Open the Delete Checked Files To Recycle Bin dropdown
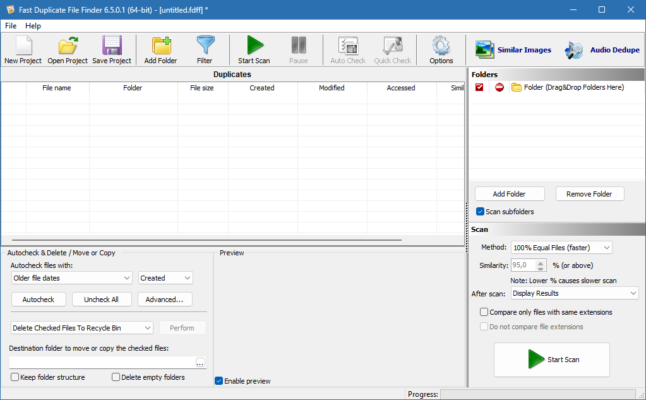The width and height of the screenshot is (646, 400). pos(82,328)
